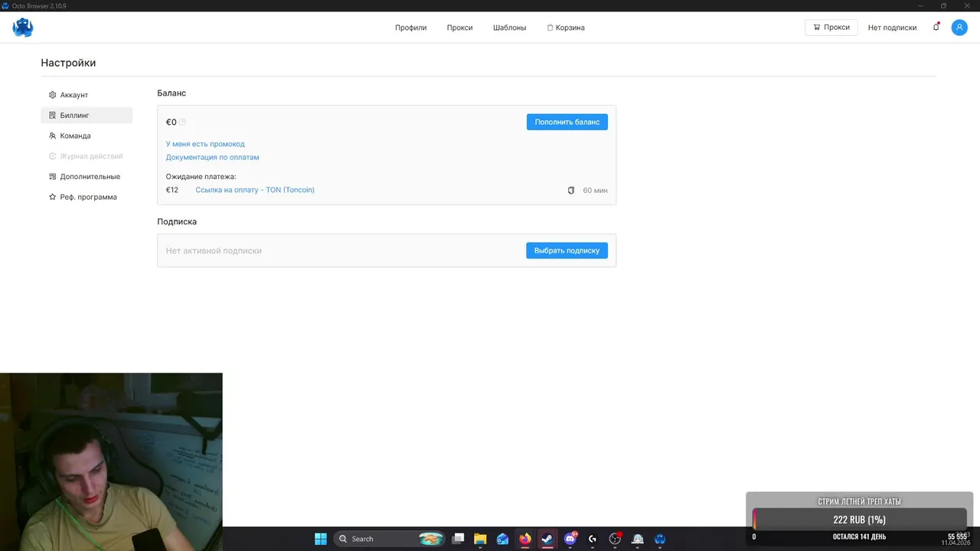This screenshot has width=980, height=551.
Task: Select Команда in settings sidebar
Action: (87, 135)
